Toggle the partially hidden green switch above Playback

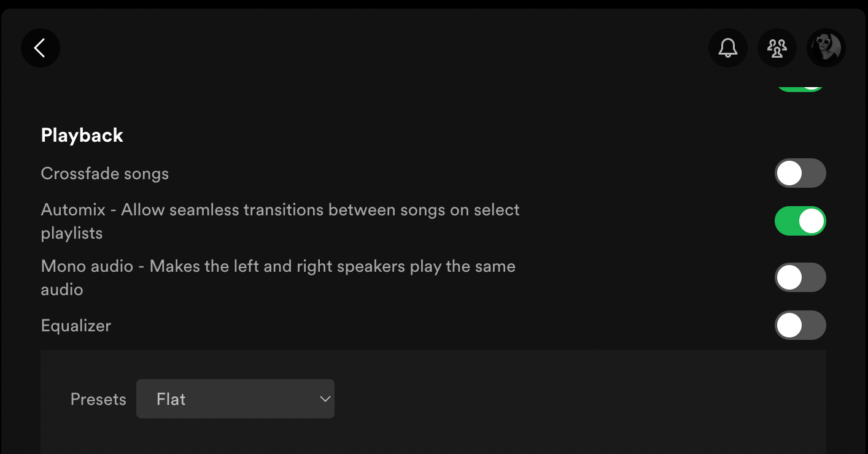[800, 86]
